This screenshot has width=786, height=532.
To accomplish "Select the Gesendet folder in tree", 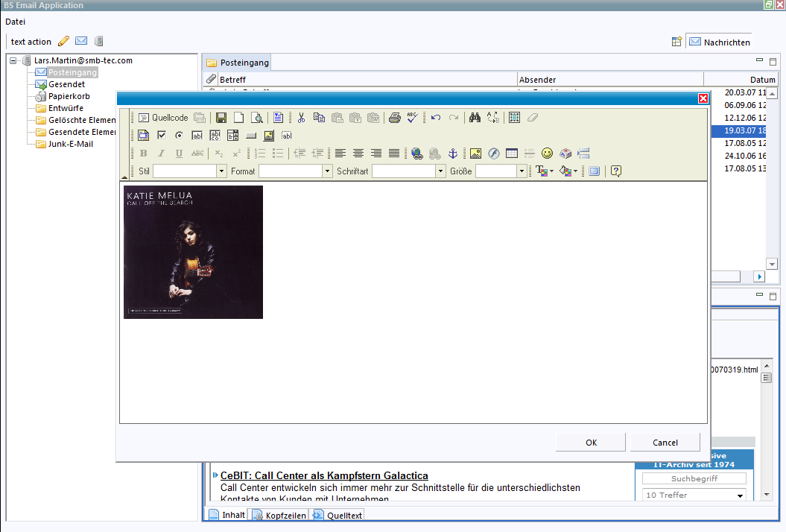I will pos(66,84).
